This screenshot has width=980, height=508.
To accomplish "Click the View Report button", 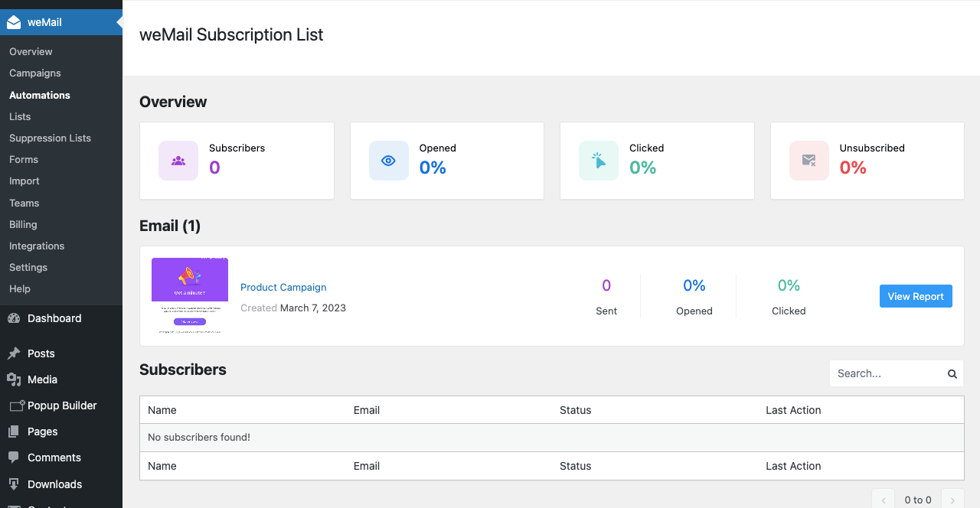I will (x=916, y=296).
